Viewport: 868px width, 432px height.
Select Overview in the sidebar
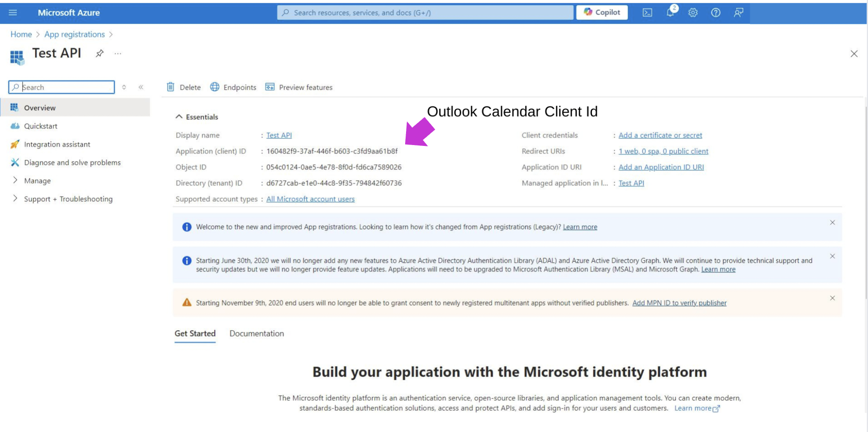click(75, 107)
